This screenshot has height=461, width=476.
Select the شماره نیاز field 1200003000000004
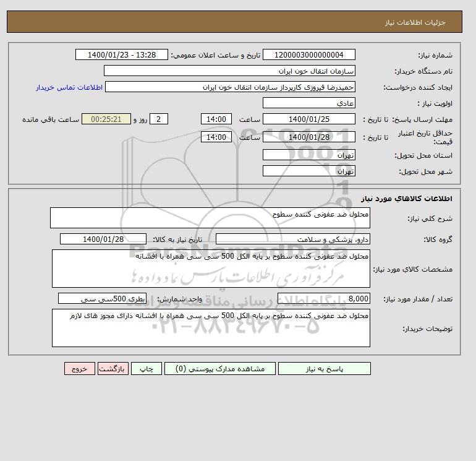[x=308, y=54]
